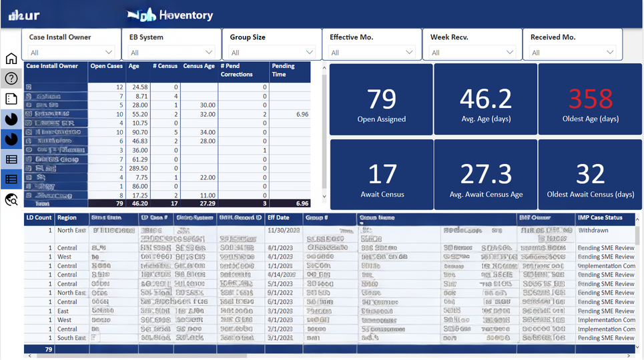Click the owner matrix scrollbar down arrow
644x360 pixels.
pyautogui.click(x=324, y=196)
